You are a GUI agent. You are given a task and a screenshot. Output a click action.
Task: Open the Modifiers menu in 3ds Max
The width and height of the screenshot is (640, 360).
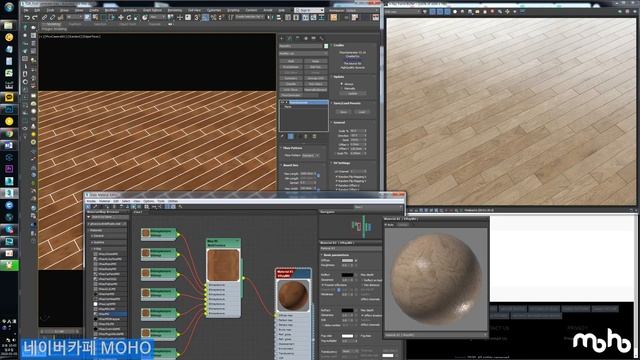(x=111, y=10)
